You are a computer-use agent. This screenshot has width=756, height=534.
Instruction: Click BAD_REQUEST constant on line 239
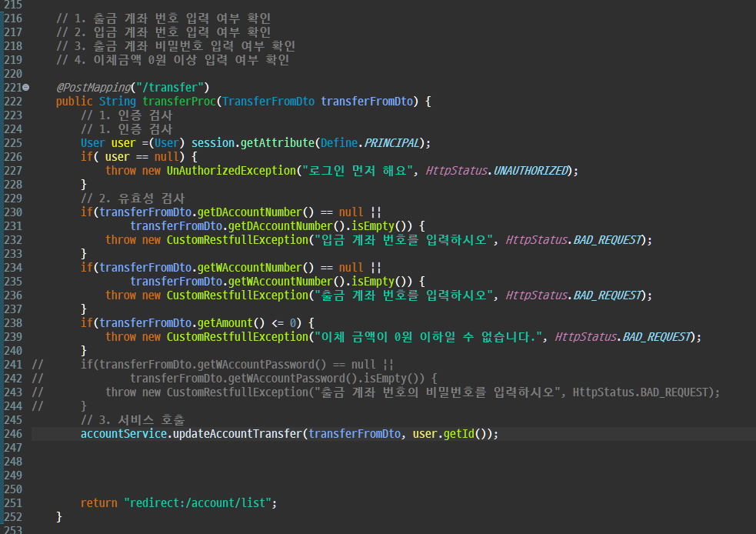coord(657,337)
